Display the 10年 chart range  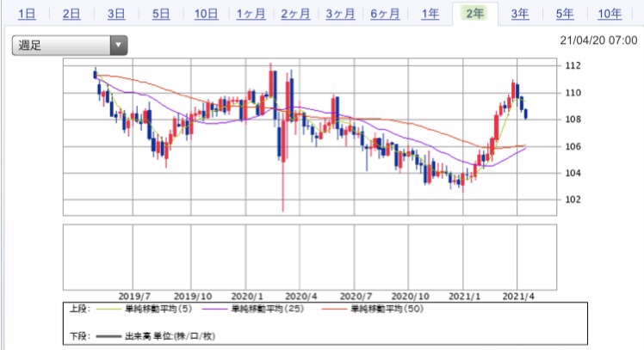tap(610, 14)
